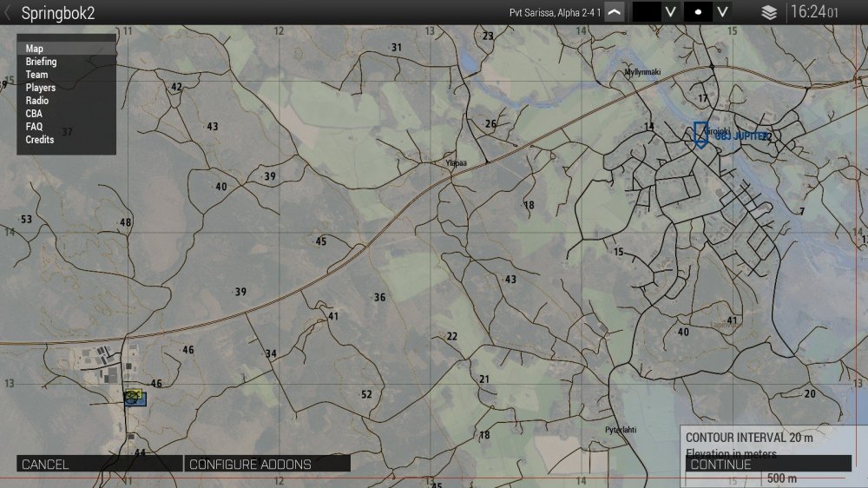868x488 pixels.
Task: Open the marker color dropdown arrow
Action: point(669,12)
